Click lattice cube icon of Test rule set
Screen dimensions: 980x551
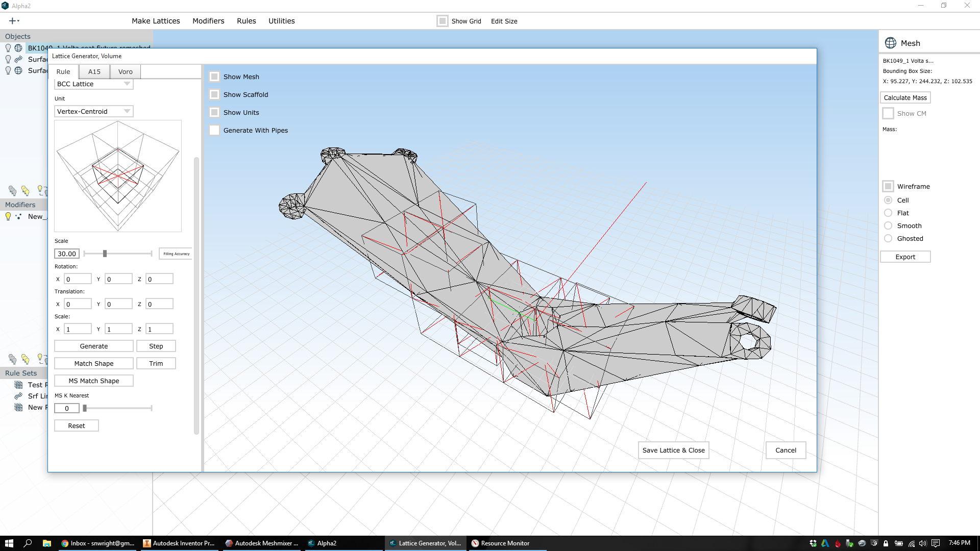[18, 385]
